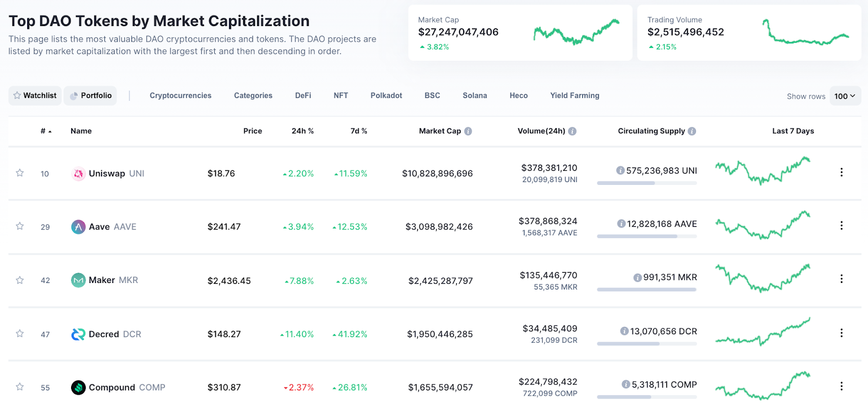The image size is (868, 411).
Task: Click the Aave logo icon
Action: point(78,227)
